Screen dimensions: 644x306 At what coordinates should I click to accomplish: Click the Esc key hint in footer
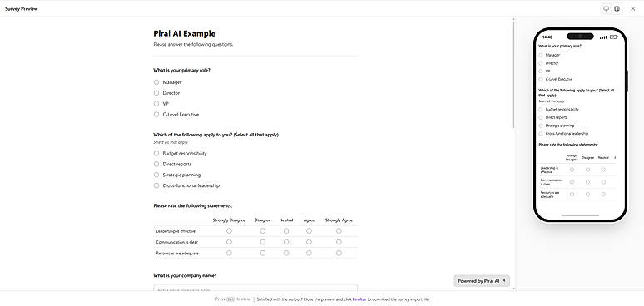(x=230, y=299)
